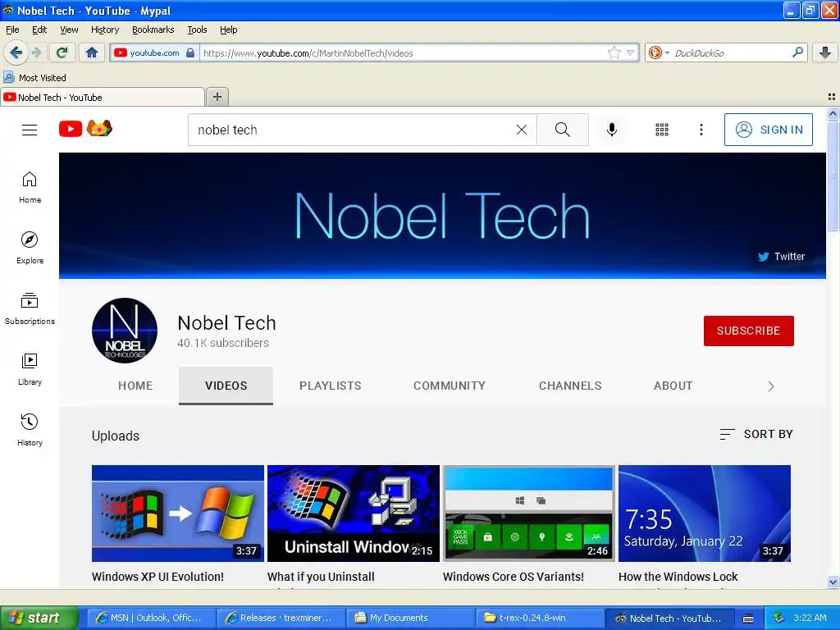The width and height of the screenshot is (840, 630).
Task: Open the COMMUNITY tab
Action: pyautogui.click(x=449, y=386)
